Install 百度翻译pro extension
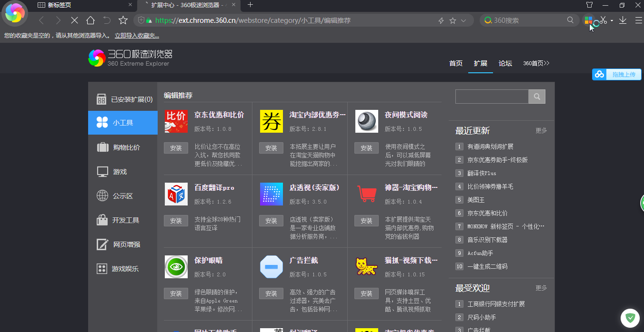Viewport: 644px width, 332px height. point(176,221)
